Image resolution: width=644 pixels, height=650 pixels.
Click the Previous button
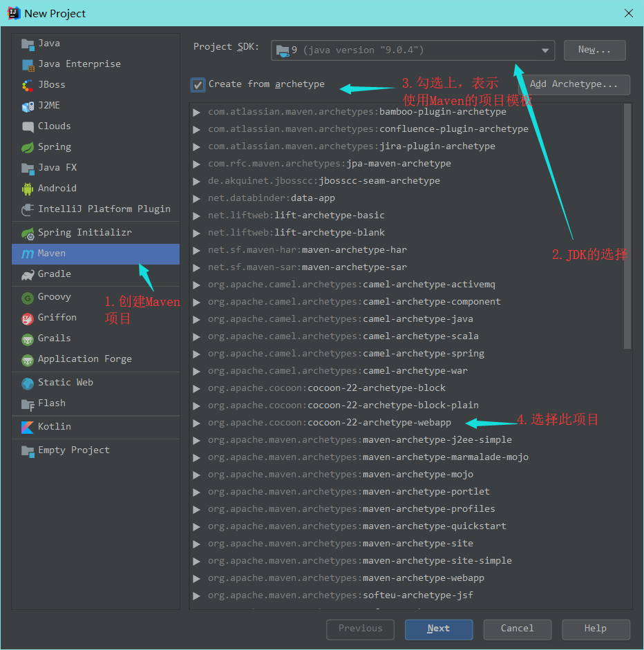click(361, 629)
